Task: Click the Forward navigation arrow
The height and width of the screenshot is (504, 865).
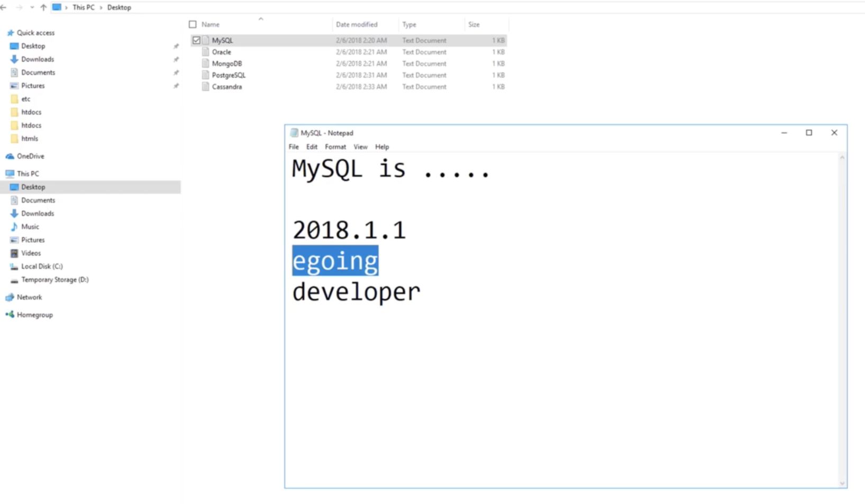Action: [19, 7]
